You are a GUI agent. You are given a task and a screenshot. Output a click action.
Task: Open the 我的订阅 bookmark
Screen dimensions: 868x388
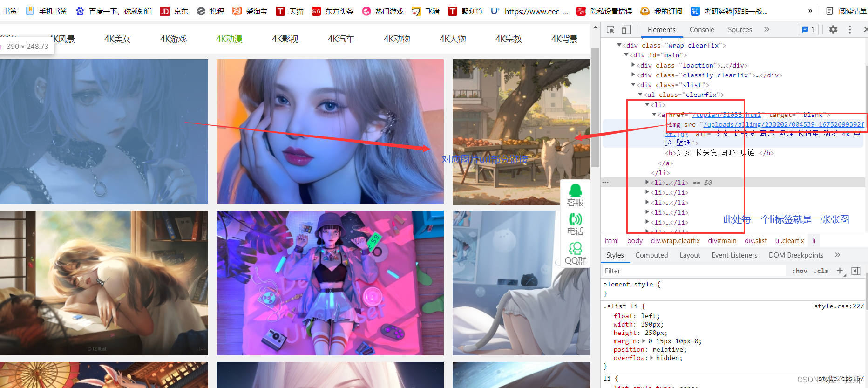click(661, 11)
